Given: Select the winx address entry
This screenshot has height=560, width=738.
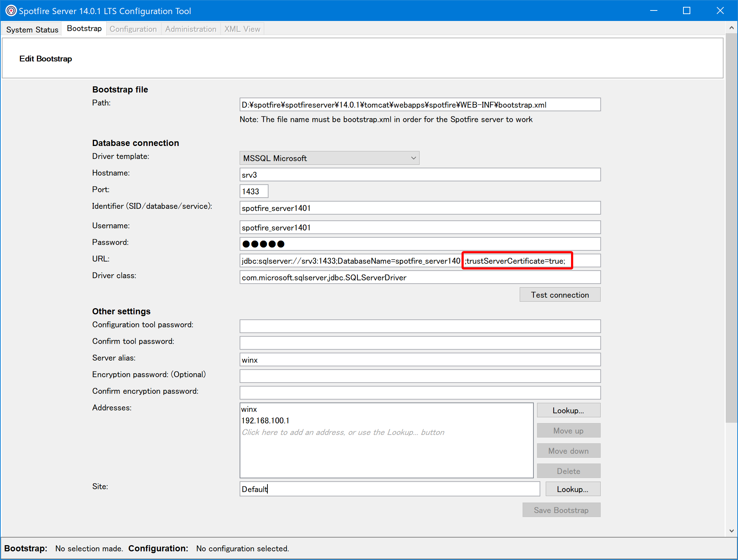Looking at the screenshot, I should [x=249, y=409].
